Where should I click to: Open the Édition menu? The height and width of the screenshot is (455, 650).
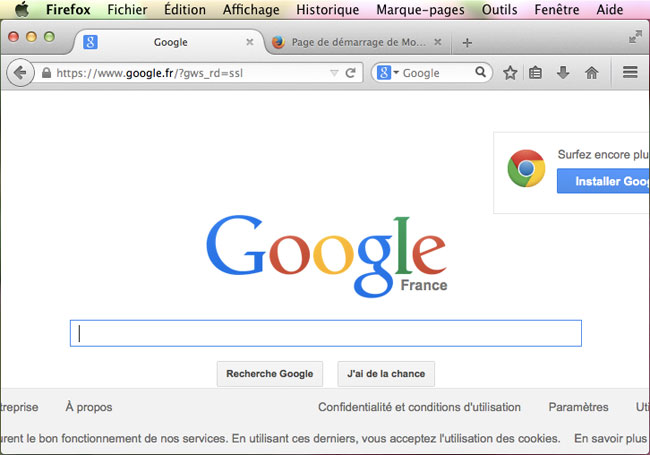click(185, 10)
